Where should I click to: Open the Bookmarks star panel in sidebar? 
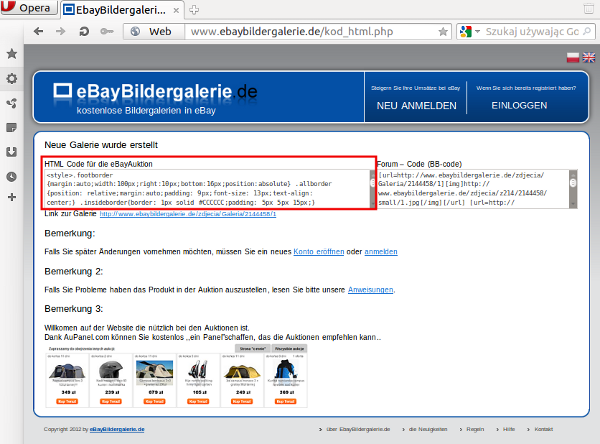pos(12,54)
